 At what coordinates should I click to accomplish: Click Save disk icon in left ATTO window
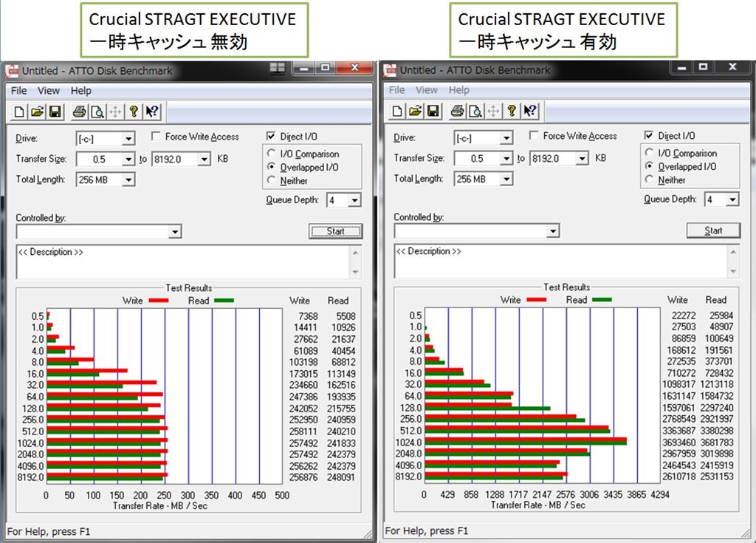[x=55, y=112]
